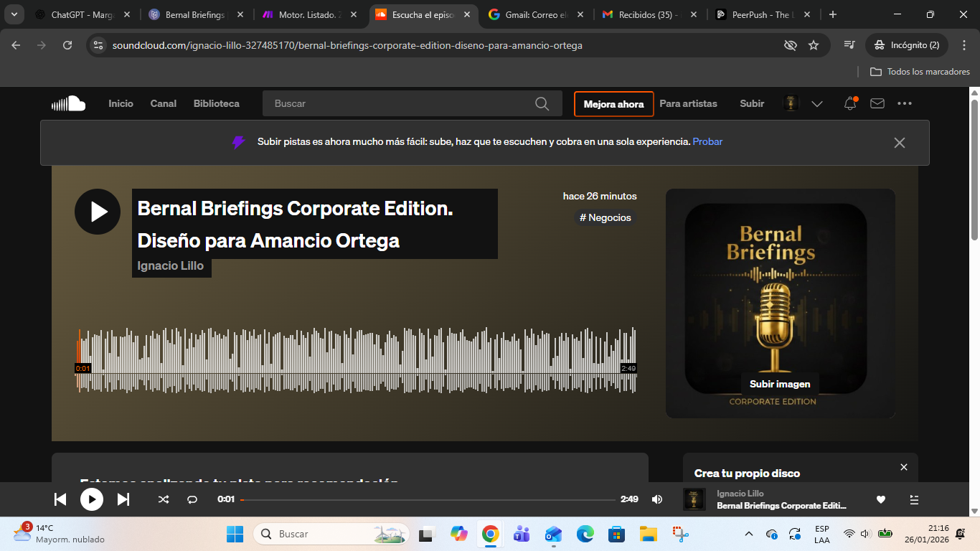980x551 pixels.
Task: Click the search magnifier icon
Action: [542, 103]
